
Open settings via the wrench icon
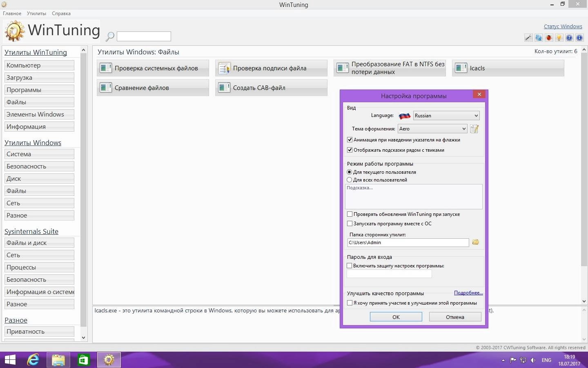528,38
